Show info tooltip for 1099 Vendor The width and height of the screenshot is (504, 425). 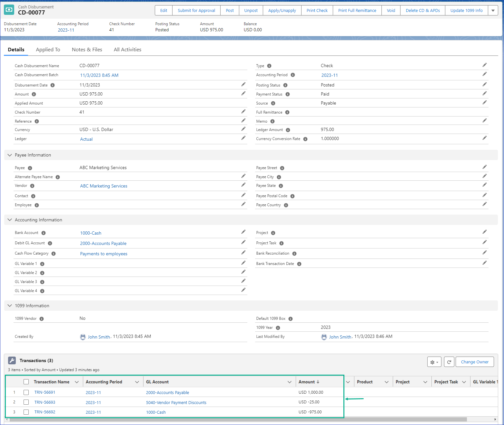(x=42, y=319)
